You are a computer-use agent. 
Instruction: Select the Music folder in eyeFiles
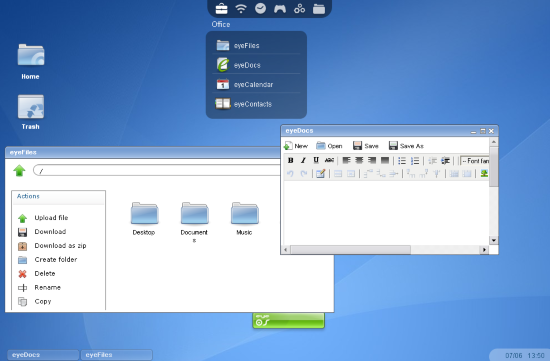244,219
